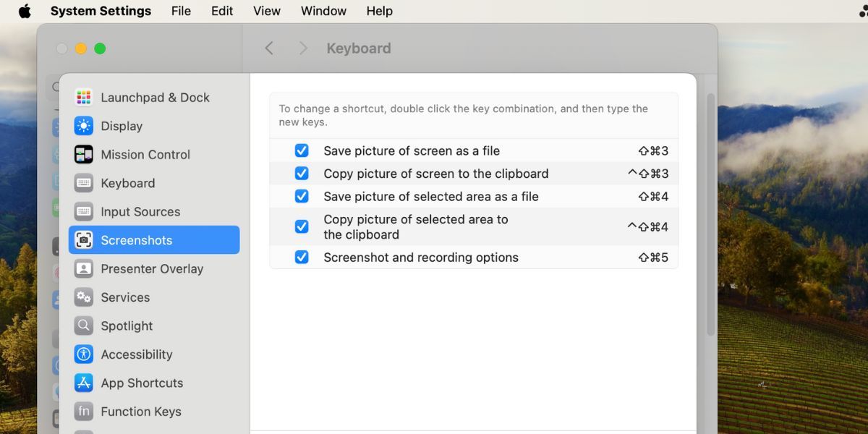Open Services settings

click(x=126, y=297)
